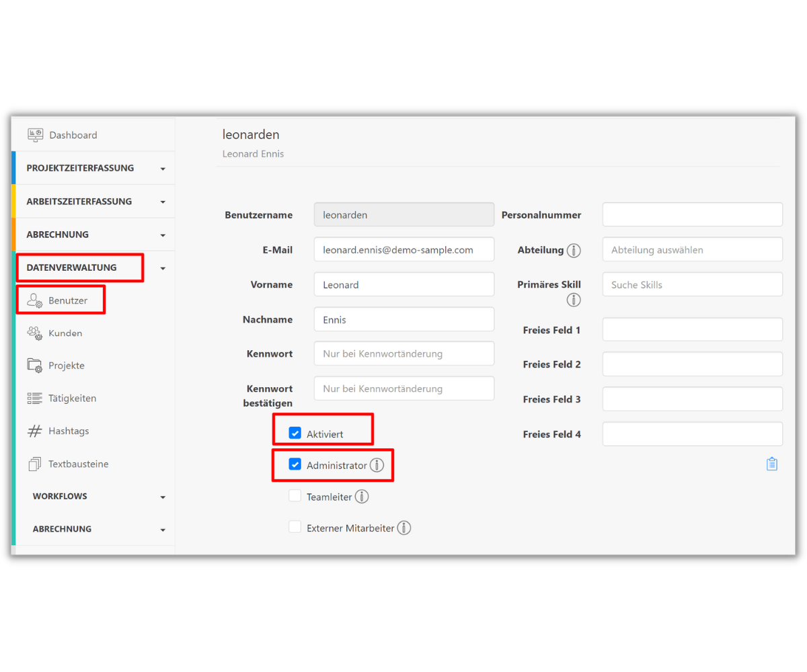Click the E-Mail input field
The image size is (807, 672).
coord(404,249)
